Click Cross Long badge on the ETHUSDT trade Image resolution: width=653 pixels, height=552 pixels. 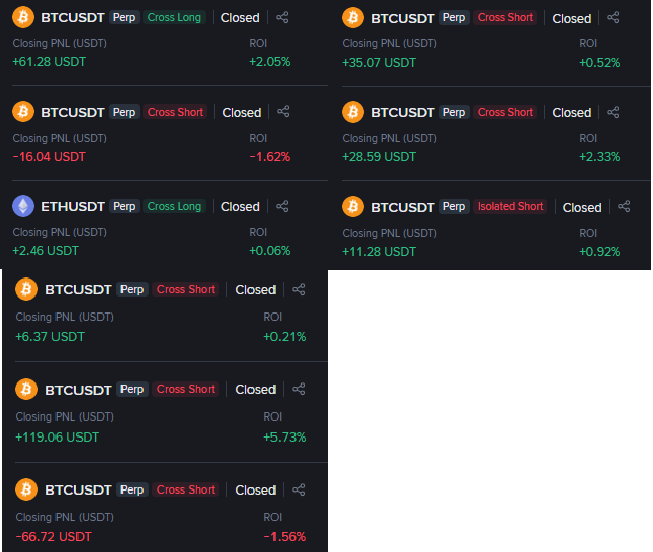click(x=174, y=206)
